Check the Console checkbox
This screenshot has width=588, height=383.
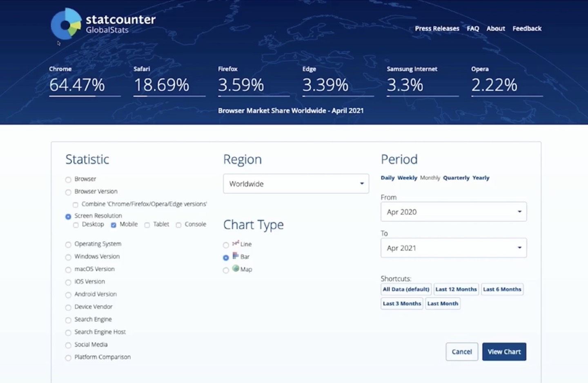point(178,225)
